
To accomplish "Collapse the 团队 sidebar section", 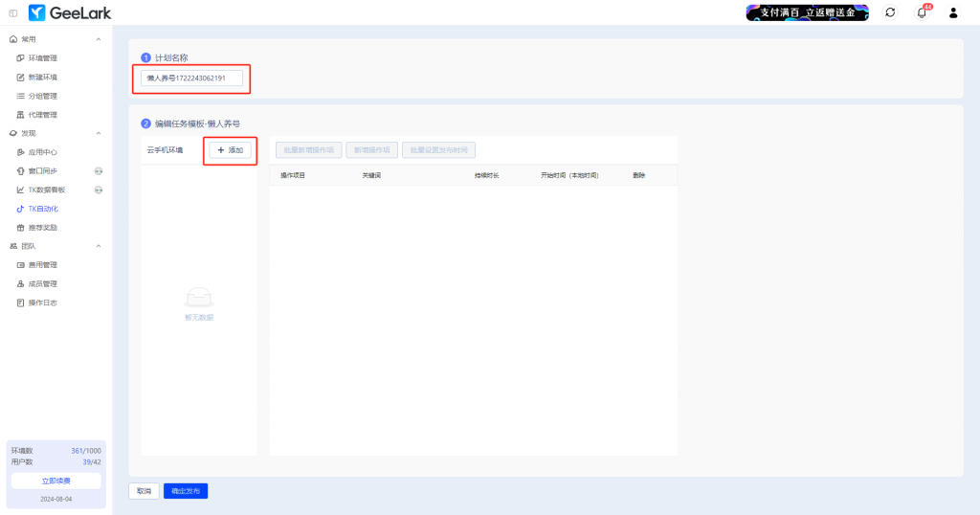I will coord(99,246).
